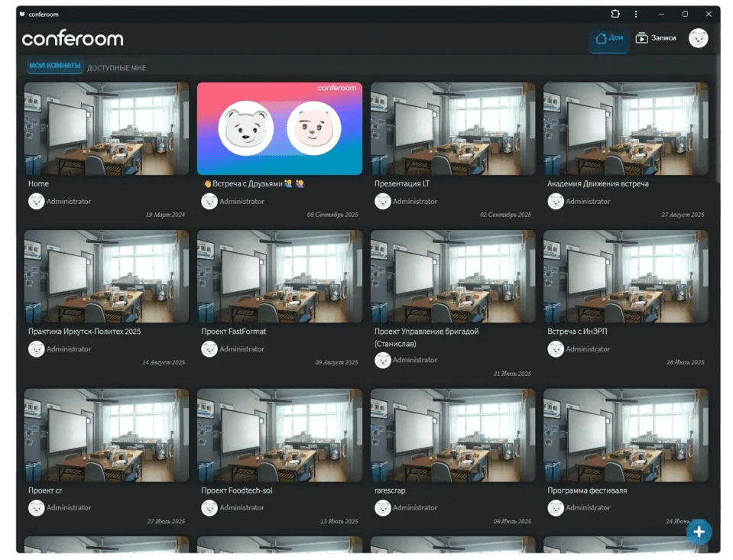Click the 13 Июль 2025 date

tap(339, 521)
